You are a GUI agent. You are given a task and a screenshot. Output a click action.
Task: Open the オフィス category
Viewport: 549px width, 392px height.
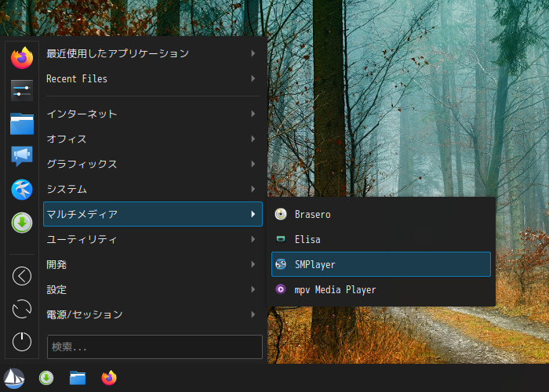coord(153,139)
